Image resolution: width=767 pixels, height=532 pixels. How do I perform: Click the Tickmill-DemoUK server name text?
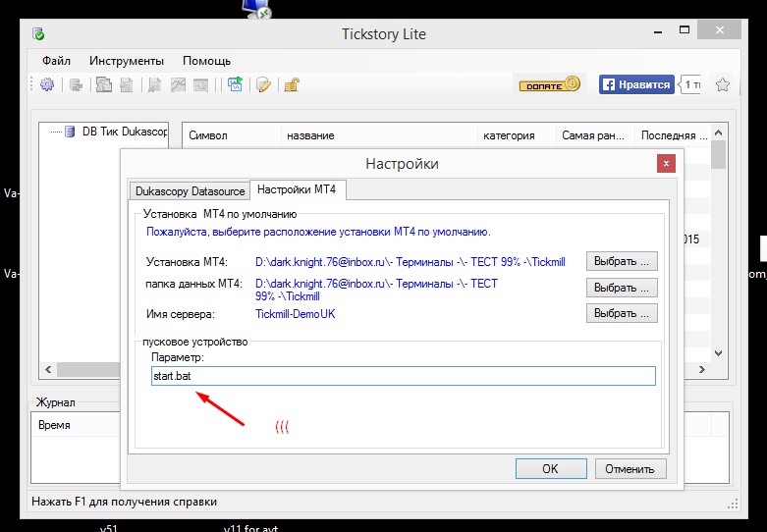pos(296,314)
